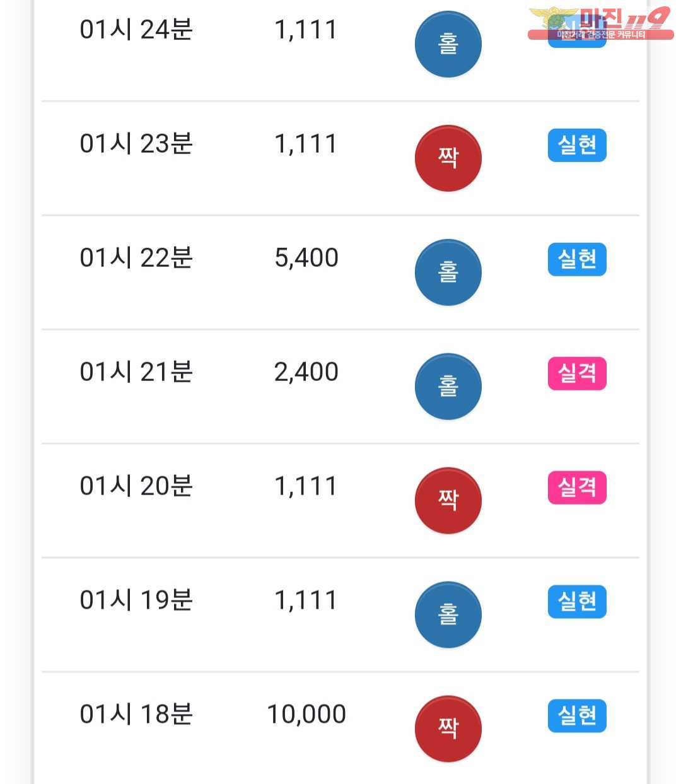Click the pink 실격 badge for 01시 20분
The image size is (681, 784).
577,488
